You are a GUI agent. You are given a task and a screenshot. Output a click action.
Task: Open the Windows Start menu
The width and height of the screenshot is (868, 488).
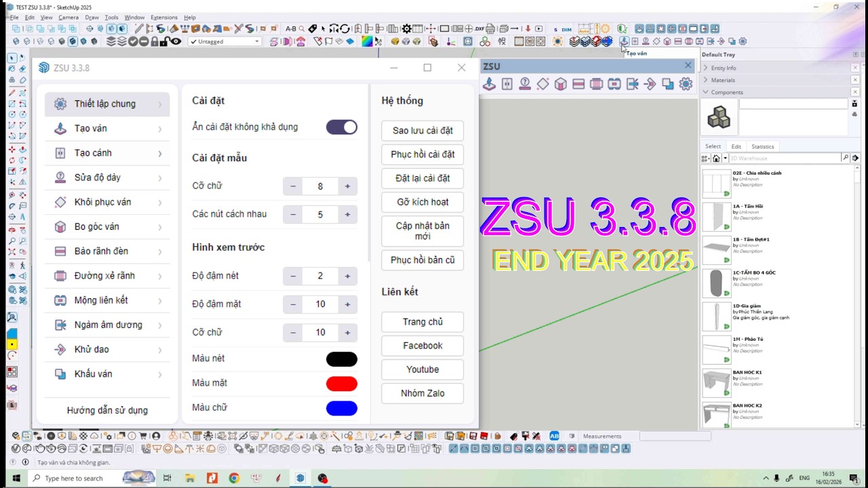click(16, 478)
